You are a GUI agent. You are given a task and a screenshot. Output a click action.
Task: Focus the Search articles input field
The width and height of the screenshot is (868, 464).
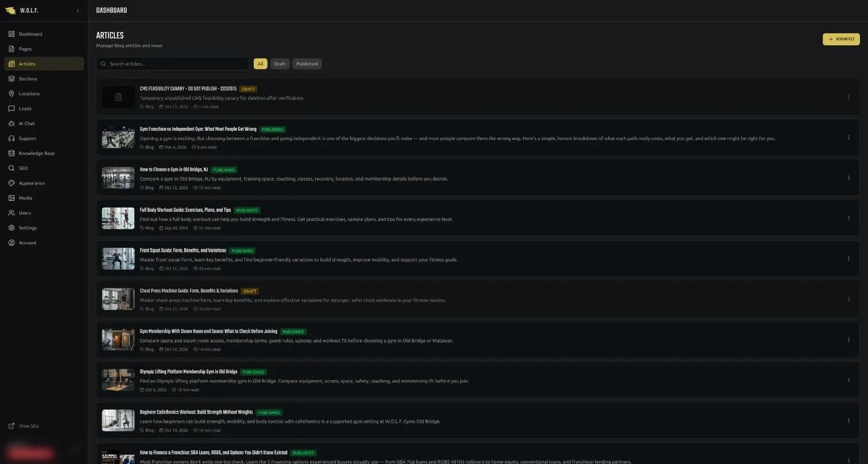pos(172,64)
